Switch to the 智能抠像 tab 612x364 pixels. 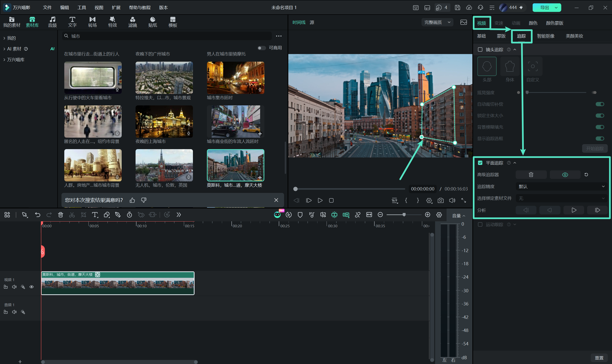coord(546,36)
